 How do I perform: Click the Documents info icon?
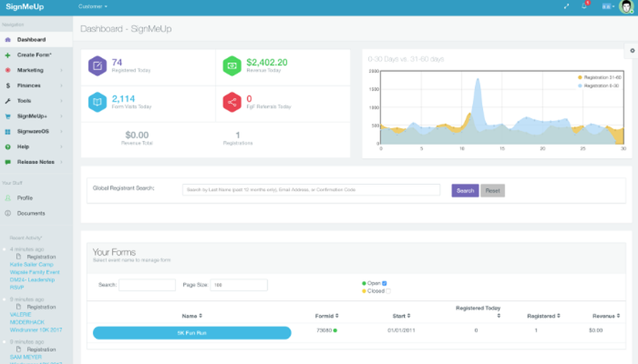click(x=8, y=213)
